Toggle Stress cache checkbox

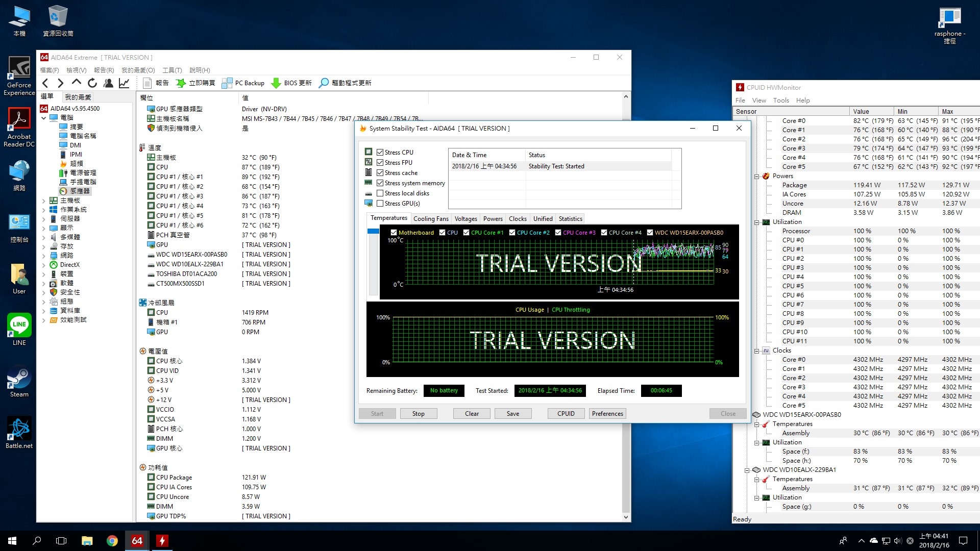[380, 172]
